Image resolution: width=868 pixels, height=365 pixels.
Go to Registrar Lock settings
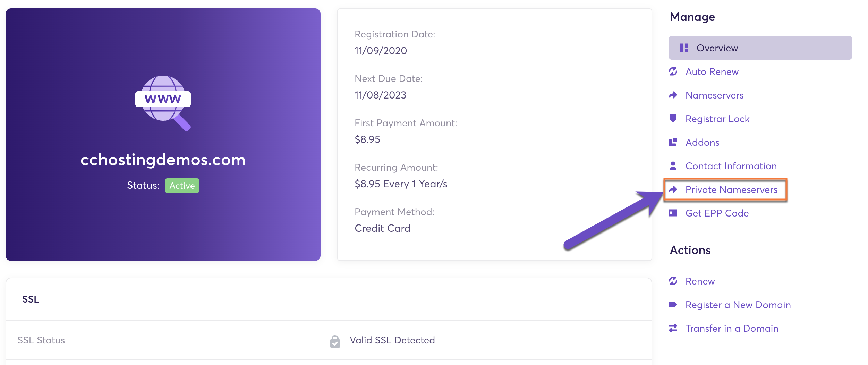point(717,119)
